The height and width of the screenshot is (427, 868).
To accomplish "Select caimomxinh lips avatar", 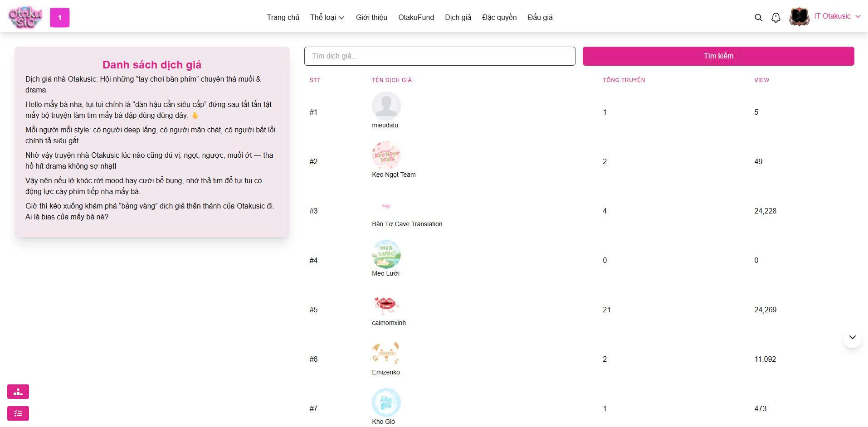I will pos(386,304).
